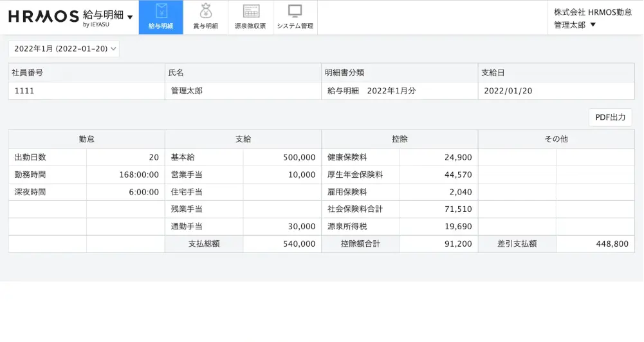This screenshot has width=644, height=342.
Task: Click the 残業手当 label
Action: coord(187,209)
